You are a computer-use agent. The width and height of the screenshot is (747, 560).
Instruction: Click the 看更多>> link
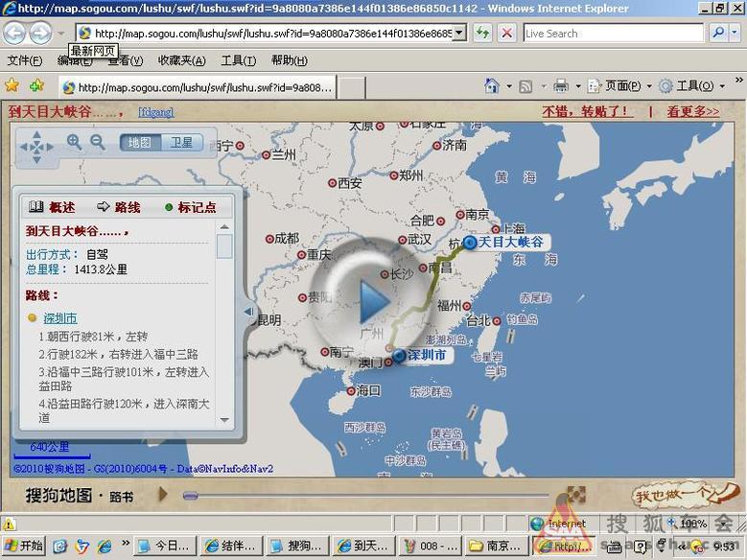pos(692,112)
